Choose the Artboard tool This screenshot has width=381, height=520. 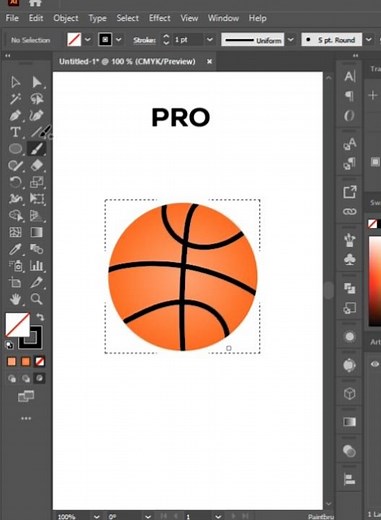point(15,283)
